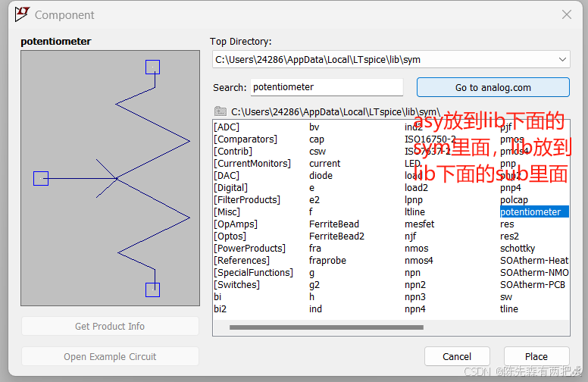Open the [Misc] folder

pos(227,212)
